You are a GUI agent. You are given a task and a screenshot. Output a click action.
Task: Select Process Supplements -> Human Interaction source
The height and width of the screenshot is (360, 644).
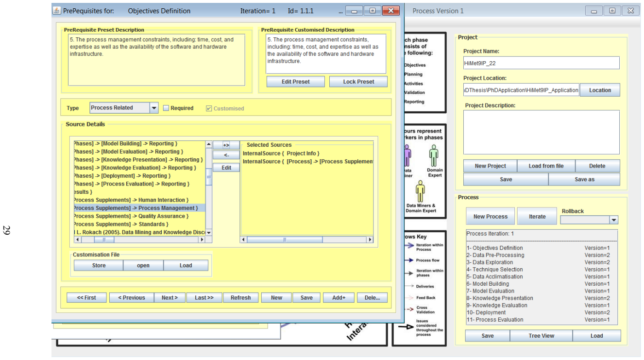point(138,200)
